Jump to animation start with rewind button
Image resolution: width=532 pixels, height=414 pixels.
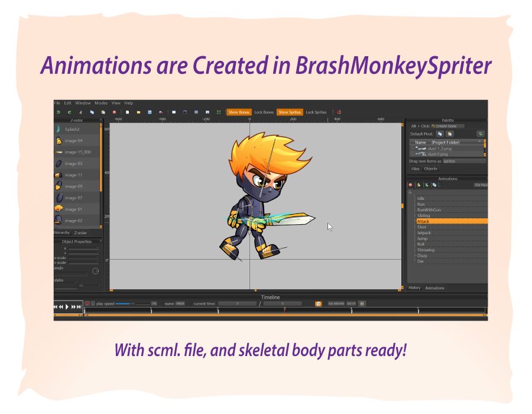(x=56, y=307)
